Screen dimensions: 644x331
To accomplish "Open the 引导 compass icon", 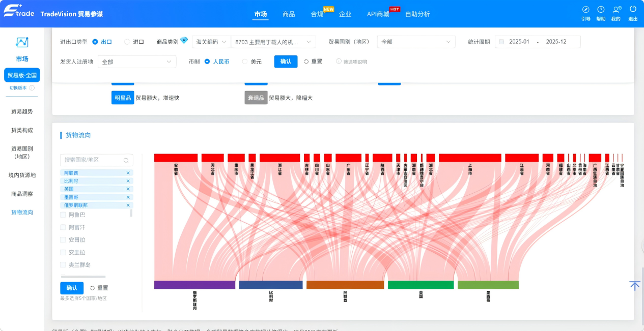I will [585, 9].
